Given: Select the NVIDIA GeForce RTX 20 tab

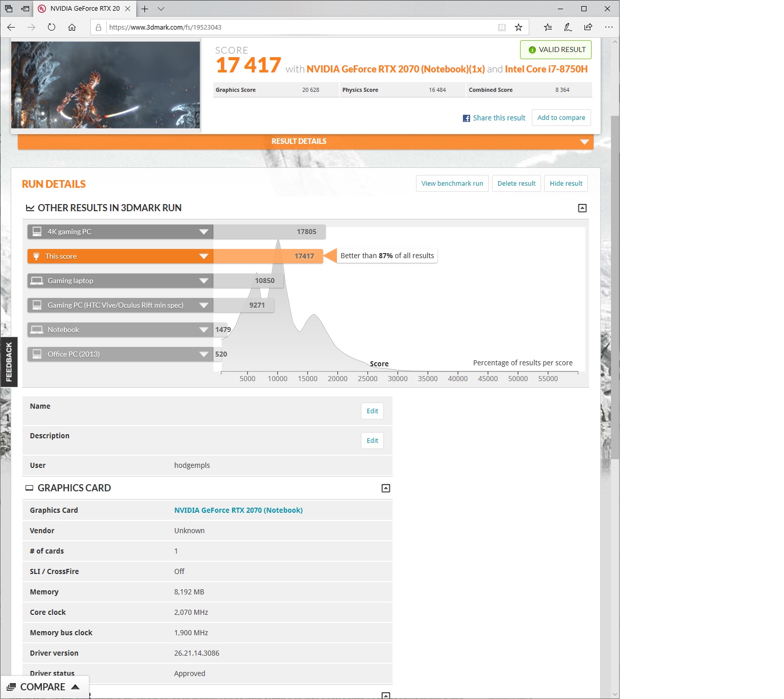Looking at the screenshot, I should tap(85, 9).
